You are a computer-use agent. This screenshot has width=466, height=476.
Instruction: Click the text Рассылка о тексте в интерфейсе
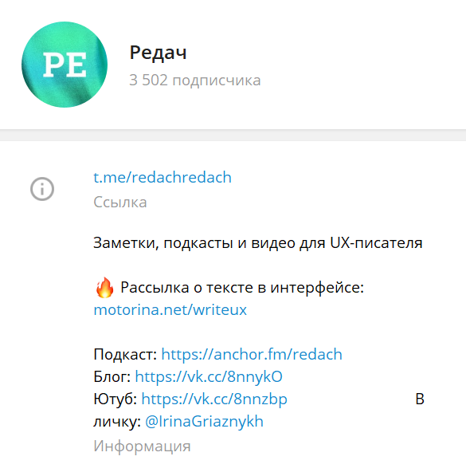pos(242,288)
